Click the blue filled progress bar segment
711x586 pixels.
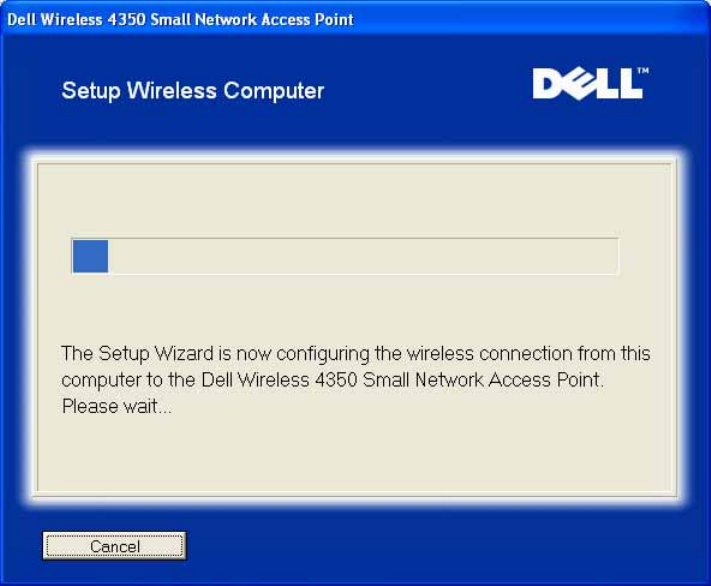pyautogui.click(x=90, y=257)
